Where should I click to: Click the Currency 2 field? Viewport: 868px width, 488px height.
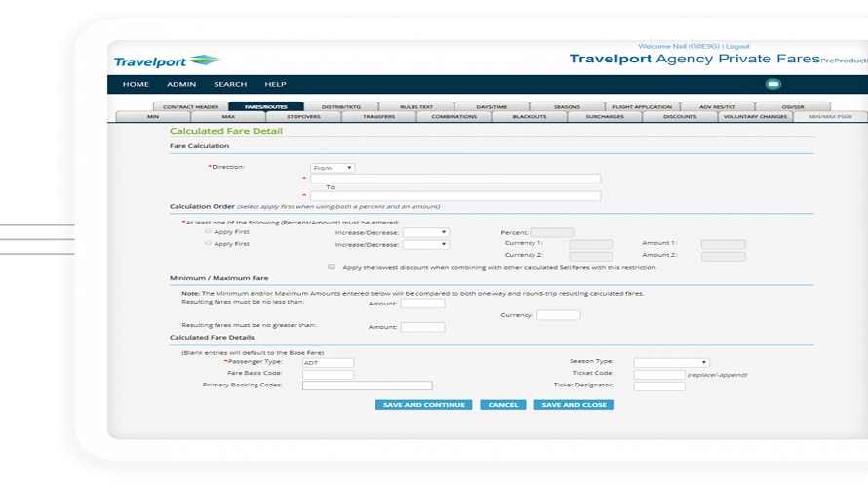tap(591, 256)
